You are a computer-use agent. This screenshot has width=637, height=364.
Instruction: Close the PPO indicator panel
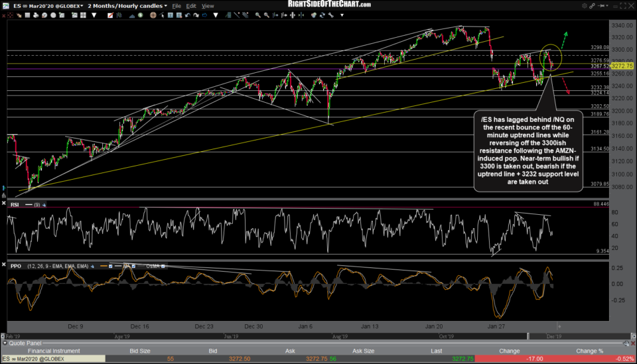coord(4,265)
